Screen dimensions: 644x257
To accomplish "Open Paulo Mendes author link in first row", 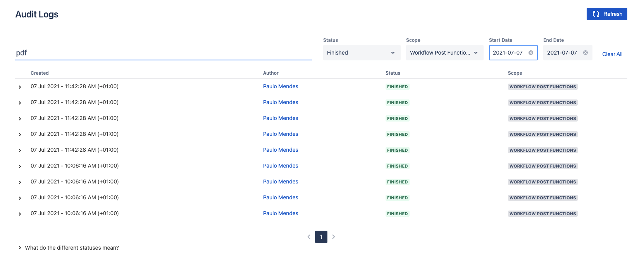I will tap(281, 87).
